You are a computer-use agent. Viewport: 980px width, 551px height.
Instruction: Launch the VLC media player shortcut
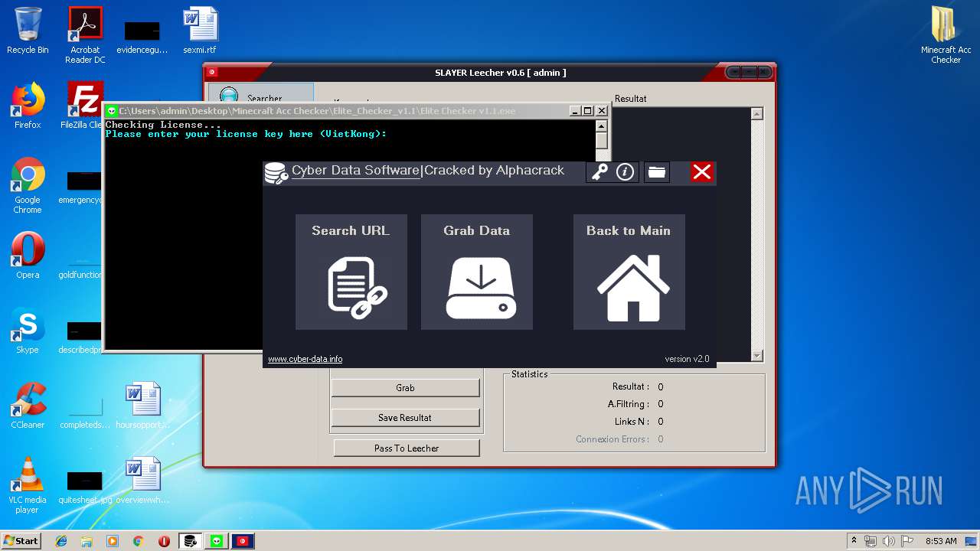(x=28, y=485)
